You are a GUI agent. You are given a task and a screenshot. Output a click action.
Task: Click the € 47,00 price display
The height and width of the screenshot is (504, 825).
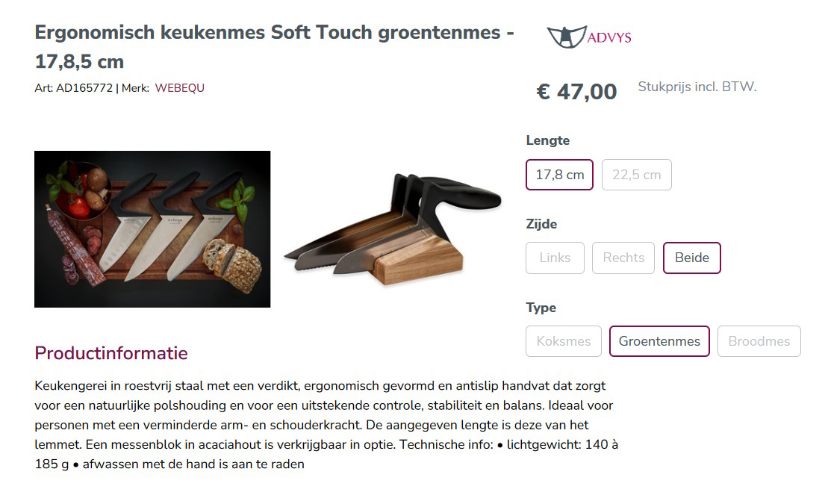(x=576, y=91)
